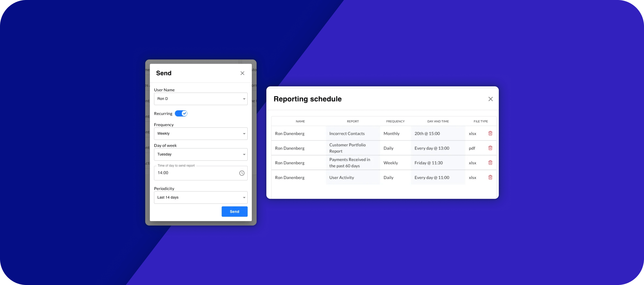Expand the Frequency dropdown showing Weekly
The image size is (644, 285).
pyautogui.click(x=201, y=134)
